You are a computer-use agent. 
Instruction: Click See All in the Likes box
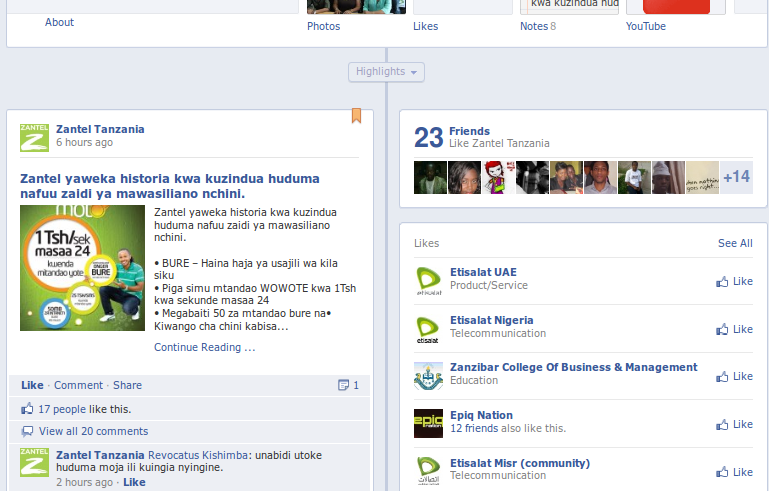(735, 243)
